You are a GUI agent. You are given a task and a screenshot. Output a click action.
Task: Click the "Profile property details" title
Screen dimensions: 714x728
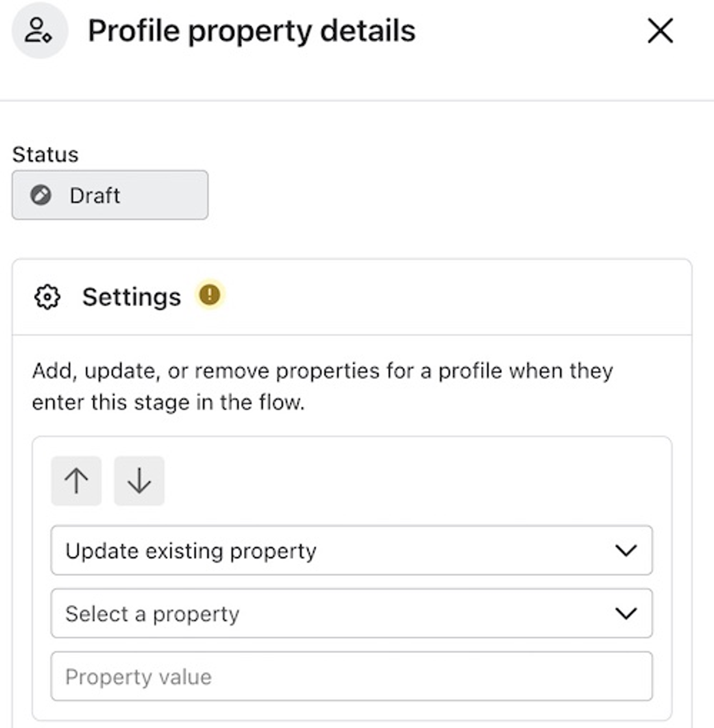(252, 31)
